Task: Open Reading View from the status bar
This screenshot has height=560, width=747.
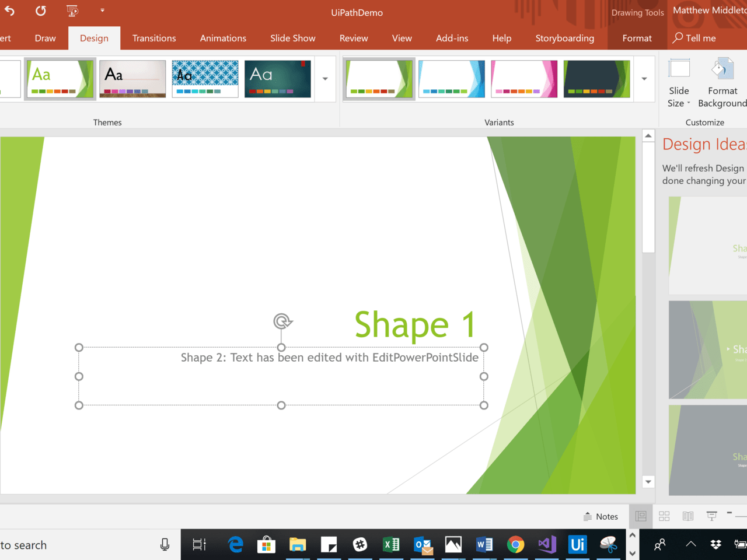Action: click(687, 516)
